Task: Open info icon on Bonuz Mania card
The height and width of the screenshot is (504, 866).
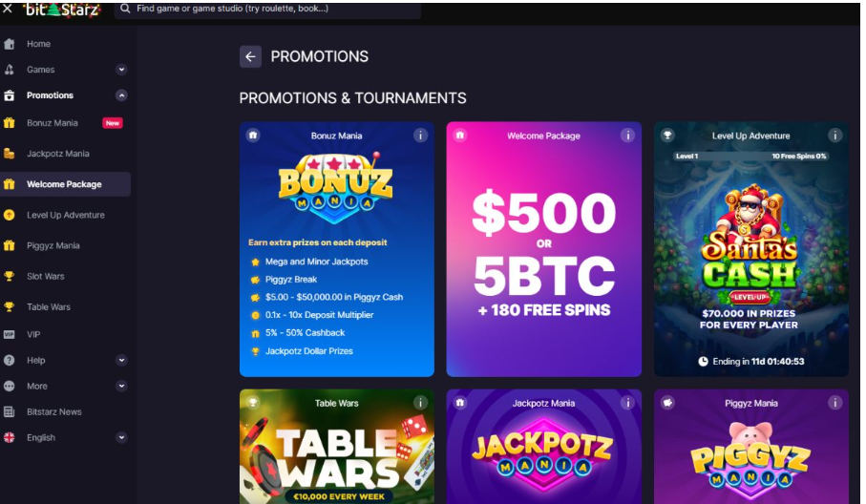Action: [420, 136]
